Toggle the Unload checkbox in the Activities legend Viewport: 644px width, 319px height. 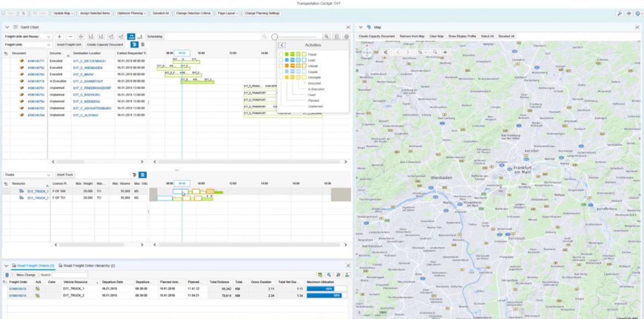pyautogui.click(x=281, y=66)
